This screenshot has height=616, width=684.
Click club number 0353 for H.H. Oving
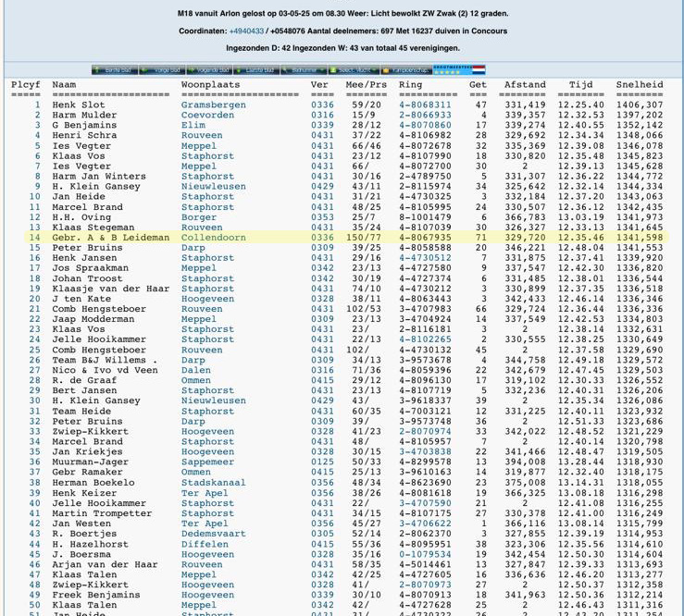point(322,217)
